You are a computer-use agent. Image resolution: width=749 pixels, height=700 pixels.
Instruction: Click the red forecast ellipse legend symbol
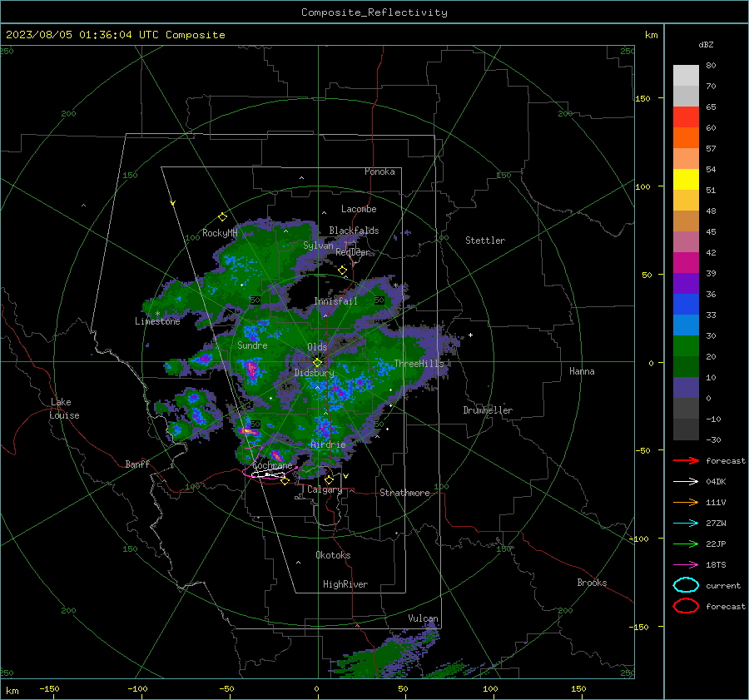[x=686, y=606]
